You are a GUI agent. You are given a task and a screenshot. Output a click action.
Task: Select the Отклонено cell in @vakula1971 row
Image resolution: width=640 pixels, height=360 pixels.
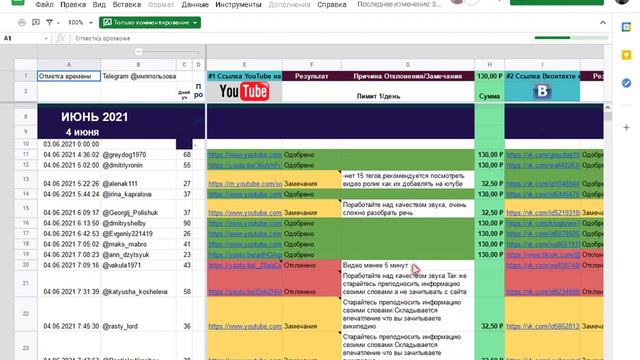[311, 265]
